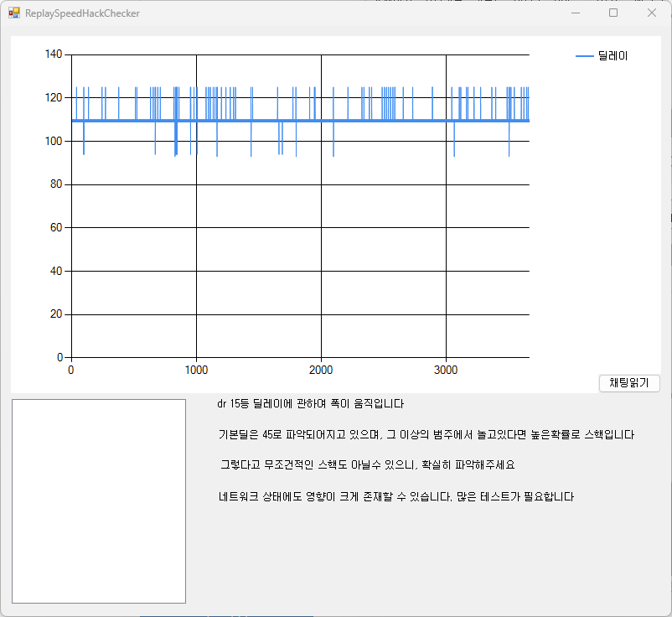Click the ReplaySpeedHackChecker app icon in title bar
672x617 pixels.
[14, 13]
